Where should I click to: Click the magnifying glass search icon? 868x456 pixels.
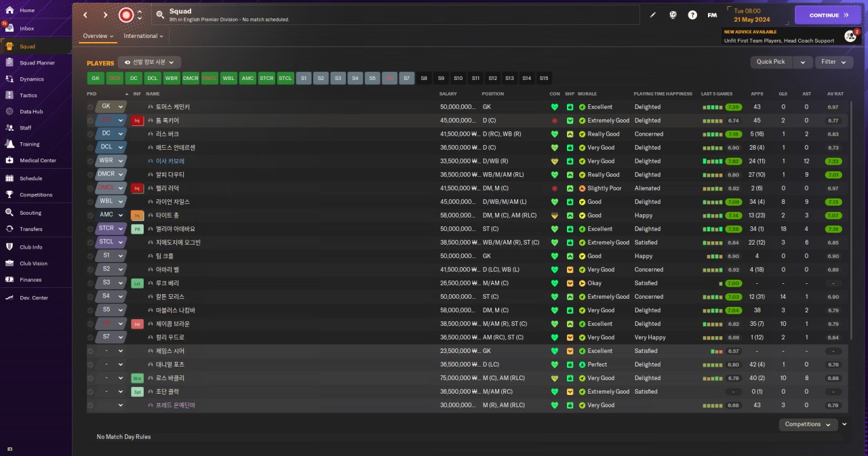tap(159, 14)
